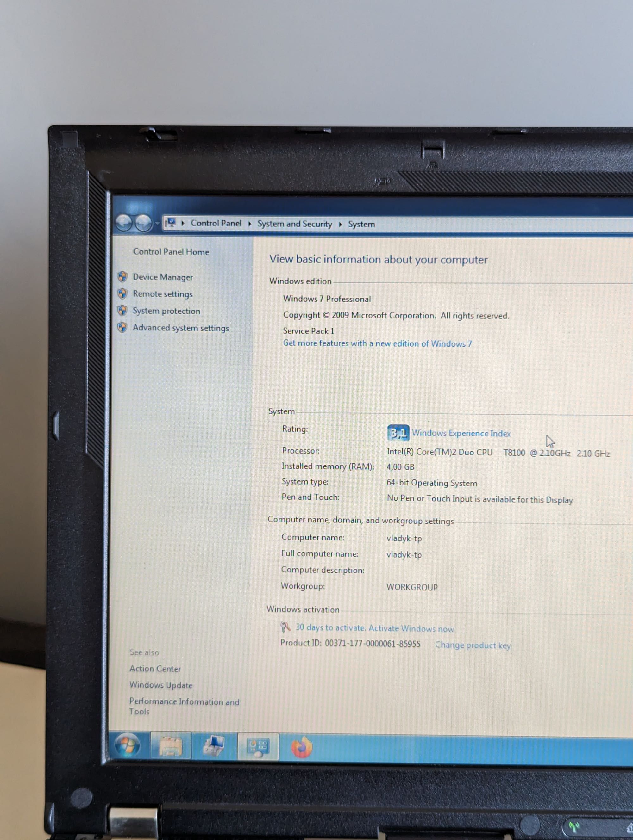Open Performance Information and Tools link

[184, 706]
